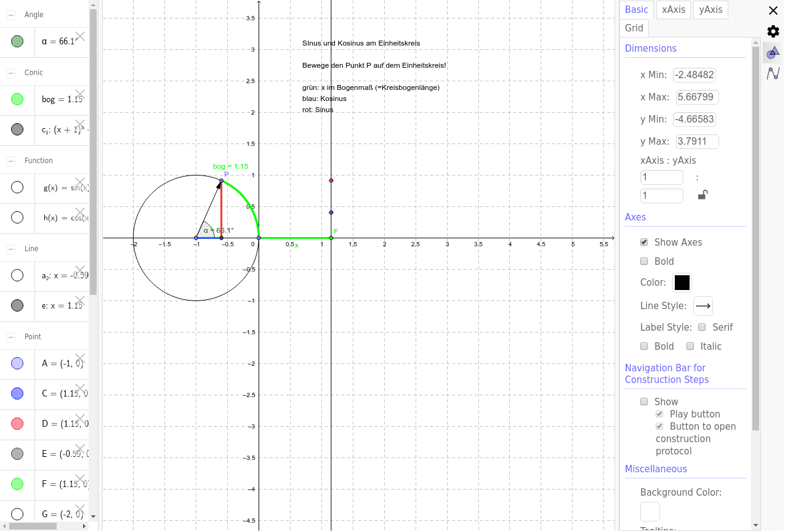Check Show navigation bar checkbox
The width and height of the screenshot is (785, 532).
644,401
